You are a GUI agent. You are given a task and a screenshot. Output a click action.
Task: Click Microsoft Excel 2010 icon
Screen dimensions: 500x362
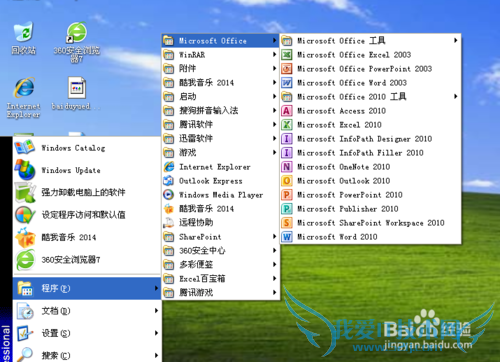coord(287,125)
